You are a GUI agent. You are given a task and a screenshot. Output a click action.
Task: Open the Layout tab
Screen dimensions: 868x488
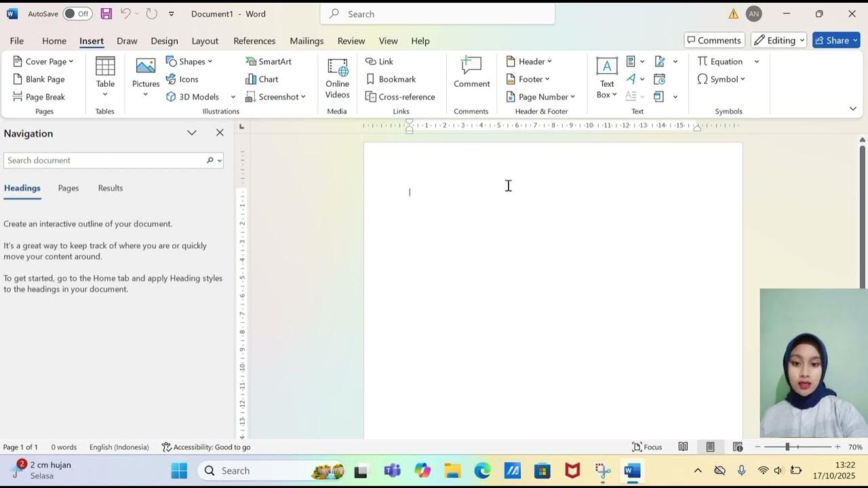pyautogui.click(x=205, y=41)
